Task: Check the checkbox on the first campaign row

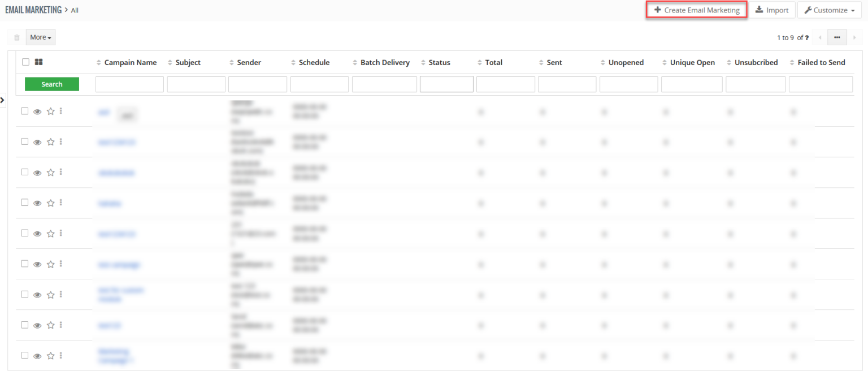Action: point(24,111)
